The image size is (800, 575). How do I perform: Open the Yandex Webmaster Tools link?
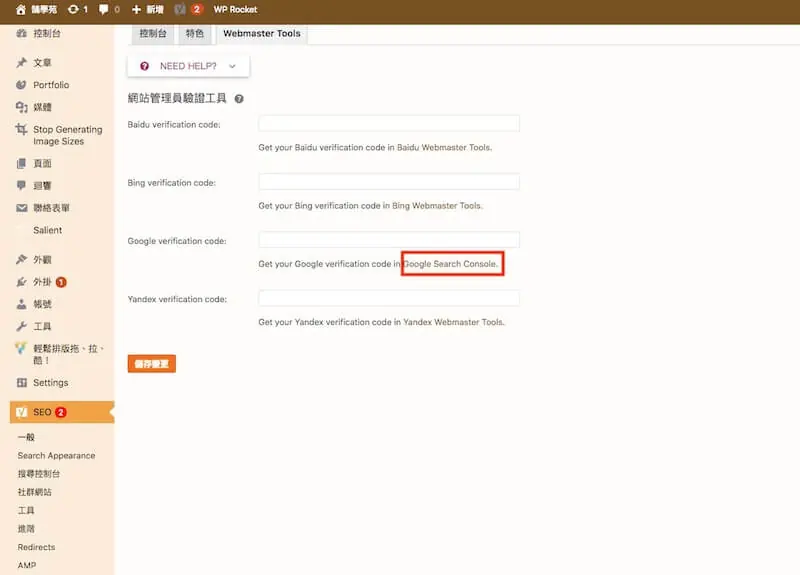[x=453, y=322]
